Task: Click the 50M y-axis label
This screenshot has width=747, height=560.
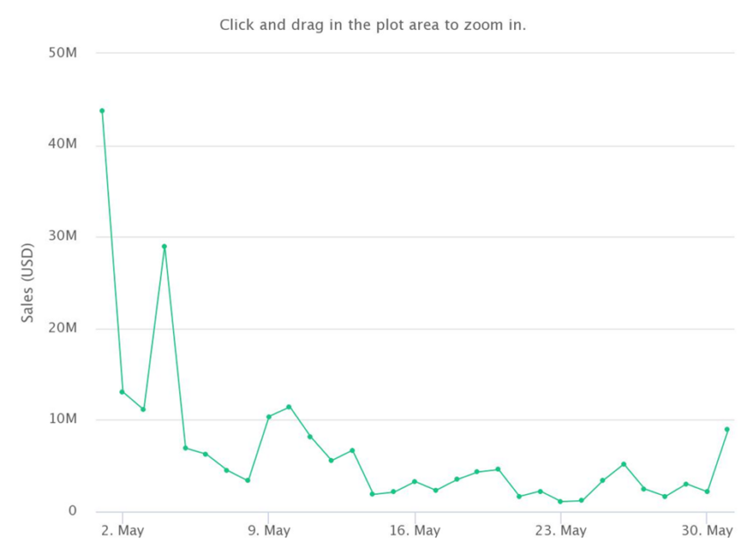Action: [x=62, y=53]
